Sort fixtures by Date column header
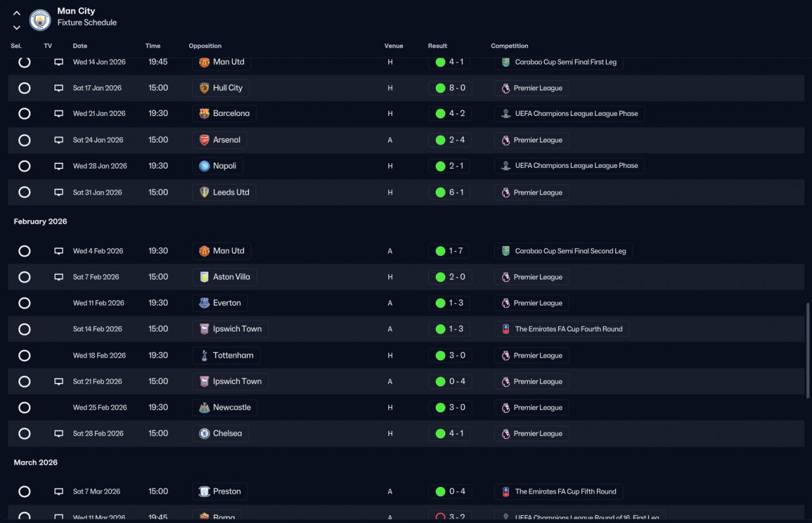Viewport: 812px width, 523px height. coord(80,46)
